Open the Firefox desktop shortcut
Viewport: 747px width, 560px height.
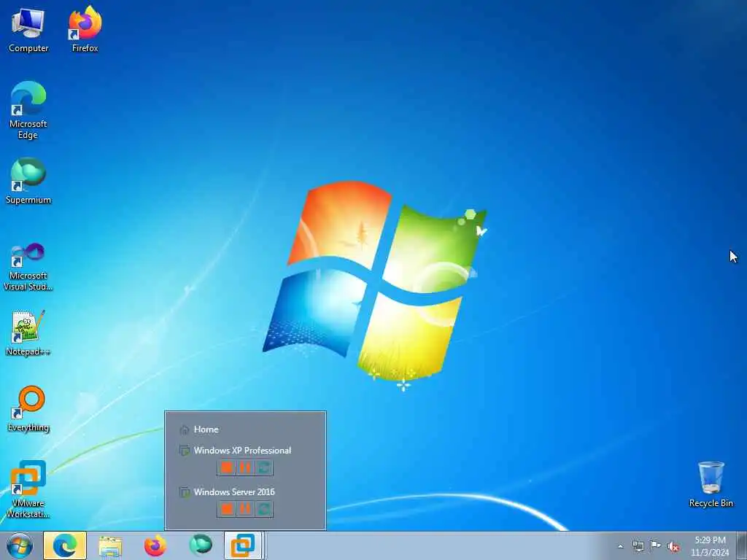pyautogui.click(x=85, y=29)
